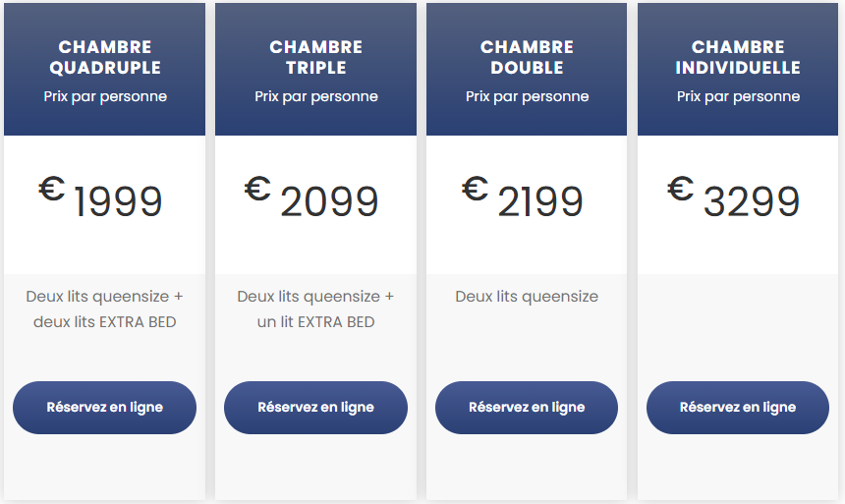Click the euro symbol beside 1999
Screen dimensions: 845x504
tap(52, 188)
